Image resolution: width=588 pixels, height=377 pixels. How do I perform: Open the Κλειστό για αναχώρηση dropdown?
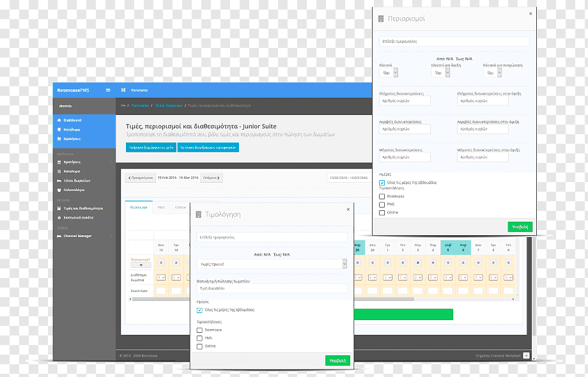point(493,73)
